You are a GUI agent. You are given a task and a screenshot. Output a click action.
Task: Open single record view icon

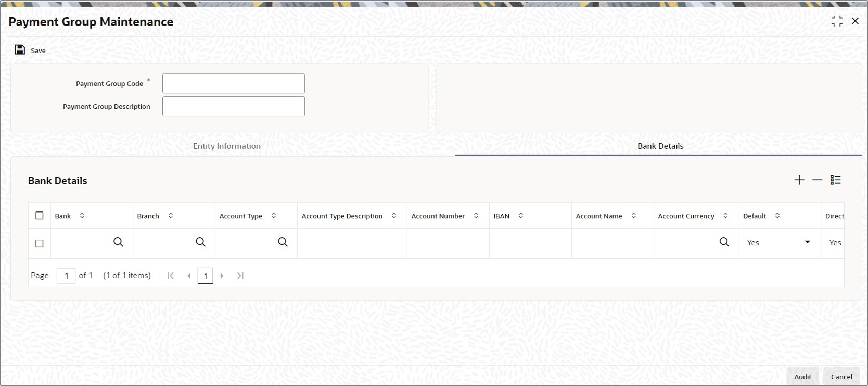836,180
